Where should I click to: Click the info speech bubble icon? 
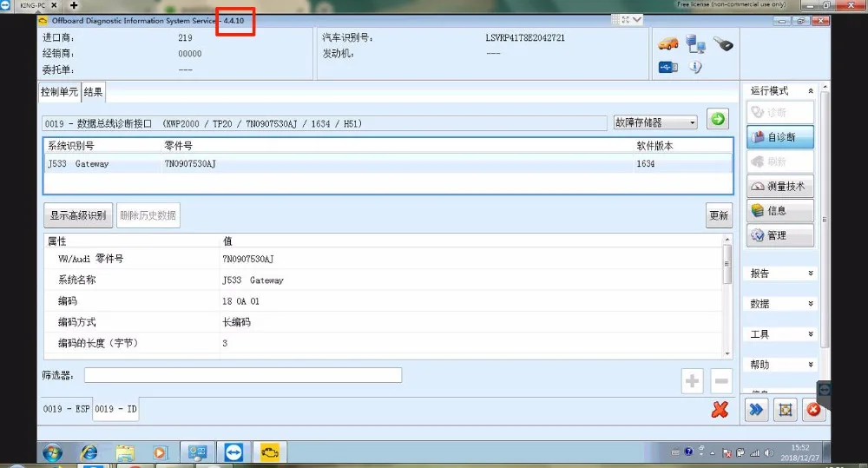pyautogui.click(x=695, y=67)
